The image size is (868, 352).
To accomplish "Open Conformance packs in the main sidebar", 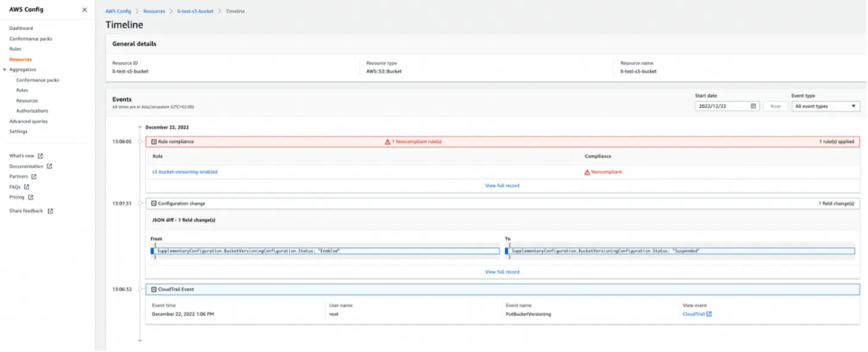I will coord(30,39).
